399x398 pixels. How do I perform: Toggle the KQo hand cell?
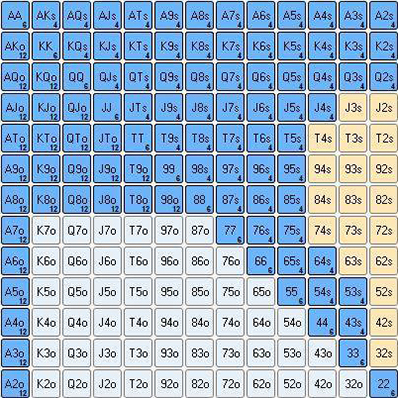tap(46, 77)
